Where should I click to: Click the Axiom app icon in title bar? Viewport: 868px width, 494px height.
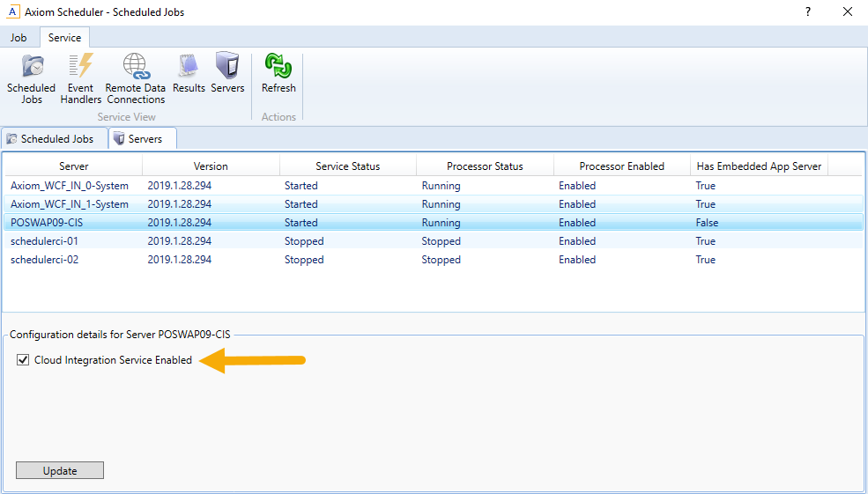(x=12, y=11)
